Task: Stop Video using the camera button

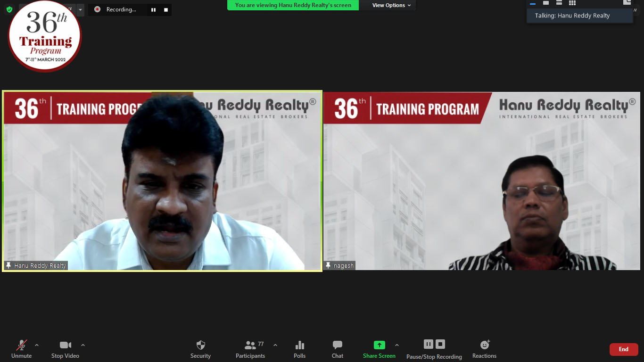Action: coord(65,349)
